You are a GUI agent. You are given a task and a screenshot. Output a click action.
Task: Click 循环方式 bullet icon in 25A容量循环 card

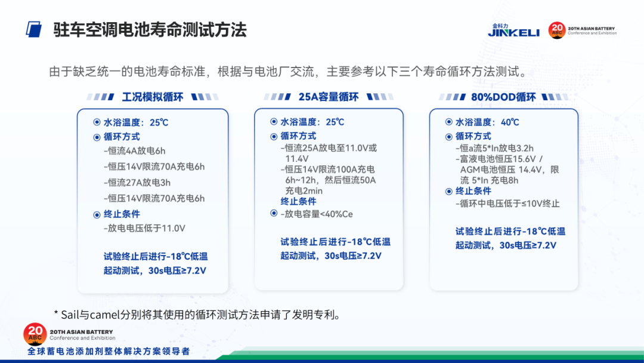click(x=274, y=136)
